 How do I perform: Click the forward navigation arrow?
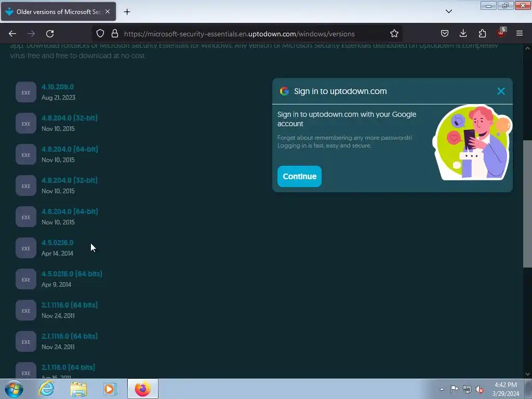coord(31,34)
